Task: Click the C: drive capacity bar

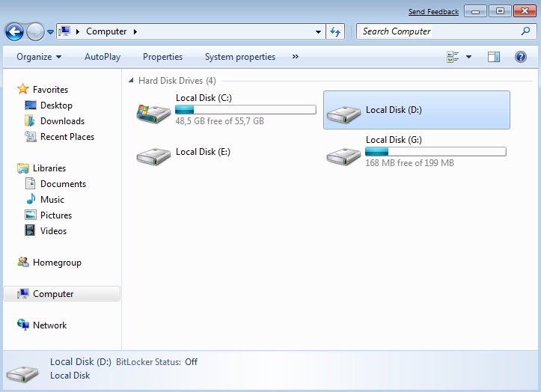Action: point(245,110)
